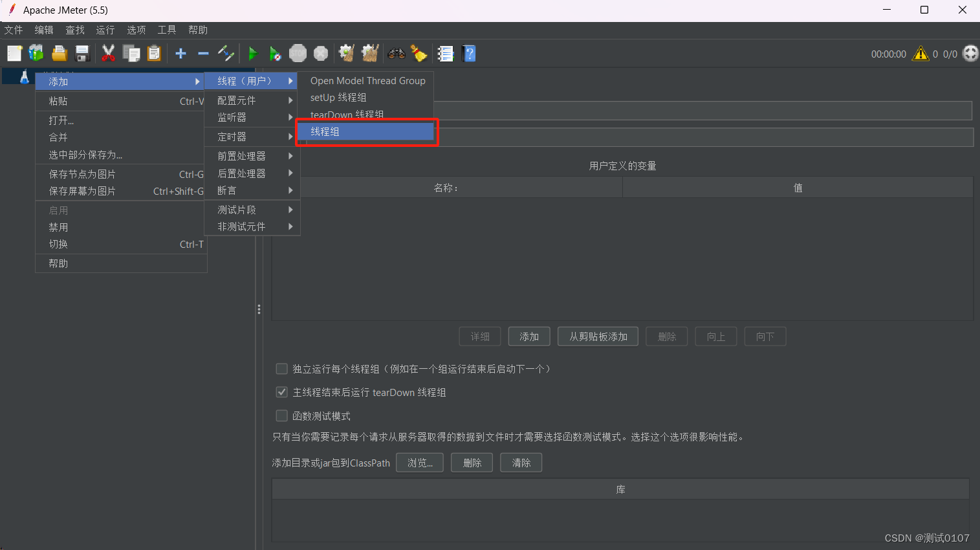
Task: Click the Clear All results icon
Action: coord(370,54)
